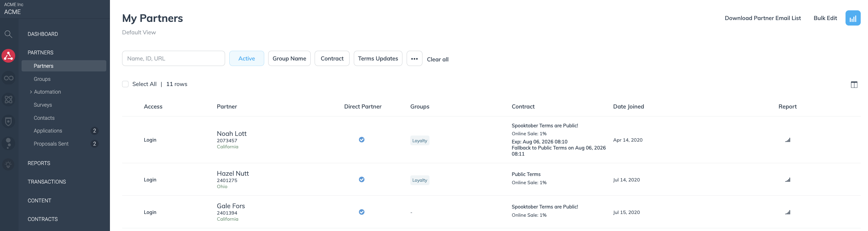868x231 pixels.
Task: Click the Groups column header
Action: (x=419, y=107)
